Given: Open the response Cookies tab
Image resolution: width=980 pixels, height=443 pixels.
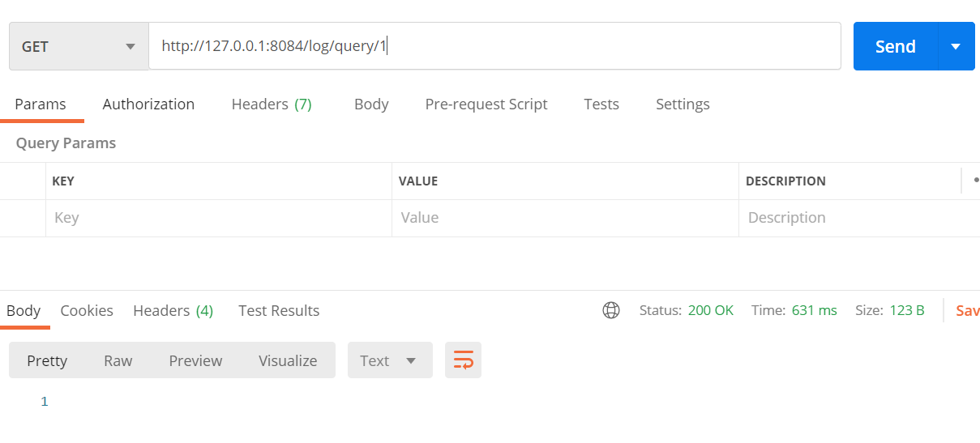Looking at the screenshot, I should 87,310.
